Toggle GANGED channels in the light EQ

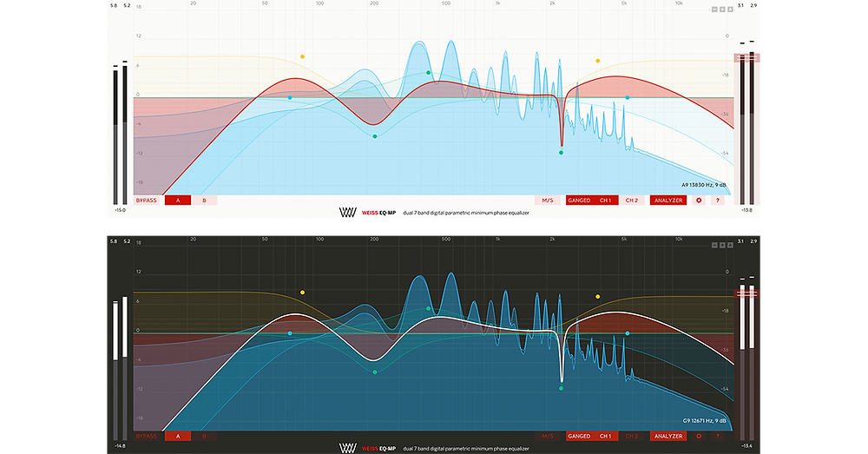click(x=579, y=201)
